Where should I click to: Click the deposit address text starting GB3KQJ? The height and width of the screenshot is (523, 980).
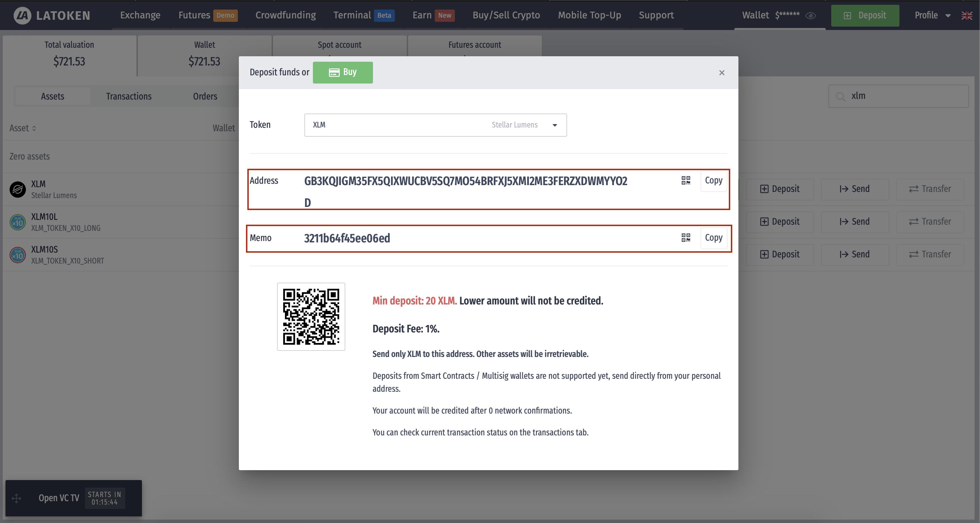pos(466,192)
